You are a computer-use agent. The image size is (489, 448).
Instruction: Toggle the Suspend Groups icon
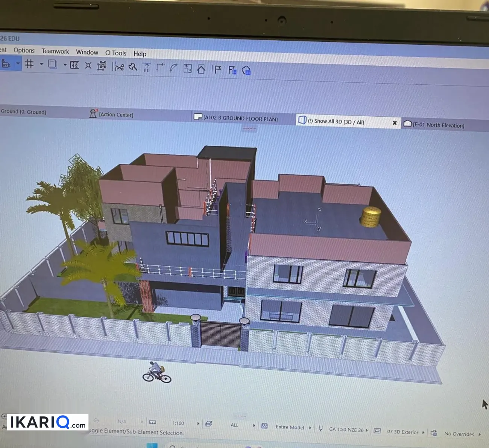(88, 66)
